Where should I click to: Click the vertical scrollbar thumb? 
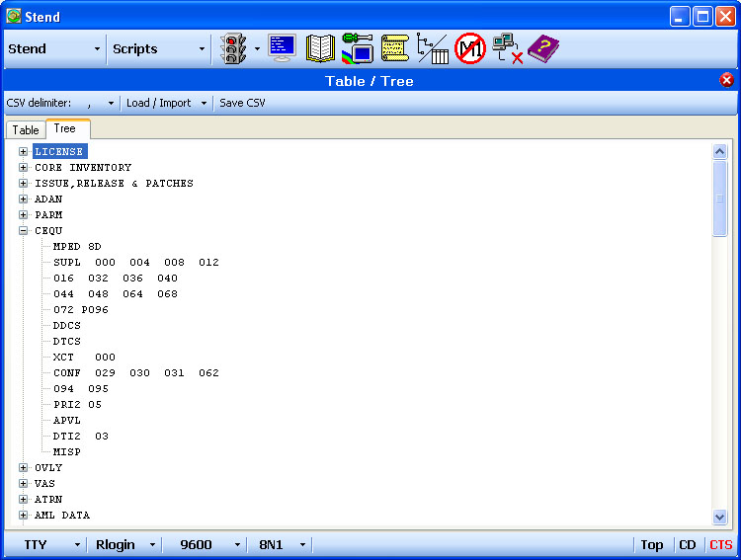point(719,199)
